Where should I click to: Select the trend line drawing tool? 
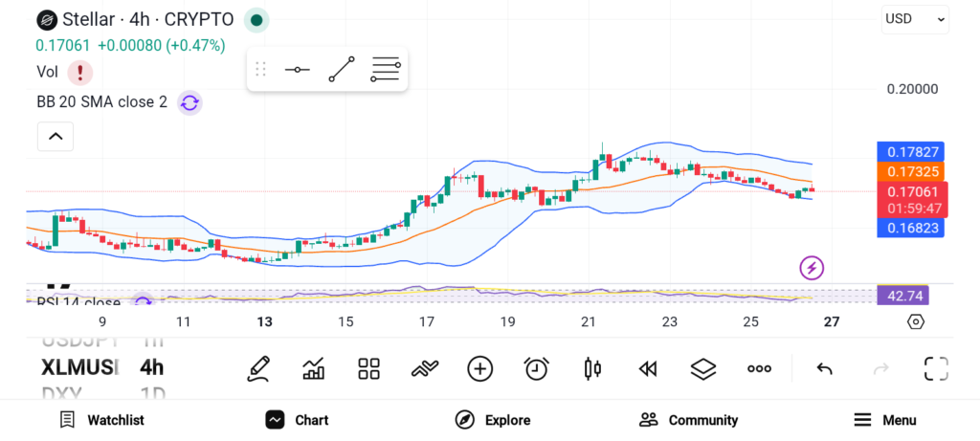pos(342,70)
